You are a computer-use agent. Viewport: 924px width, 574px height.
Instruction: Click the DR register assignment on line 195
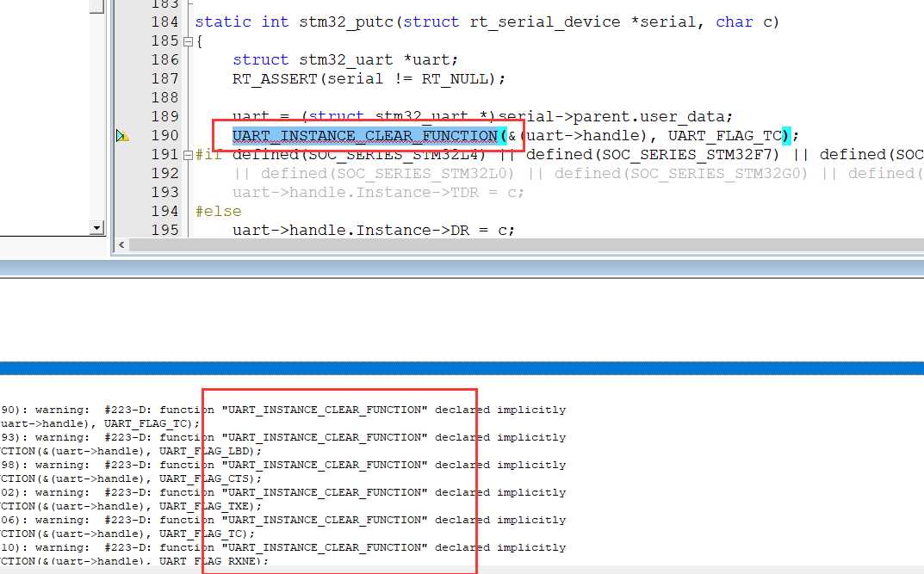coord(374,230)
